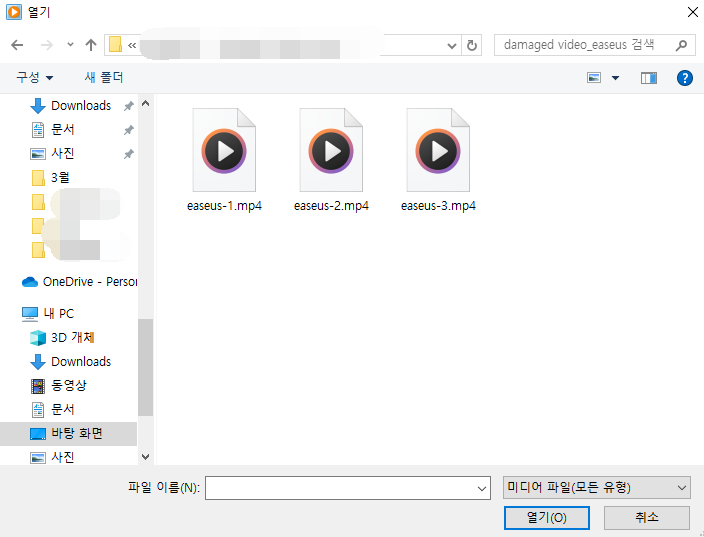This screenshot has width=704, height=537.
Task: Click the OneDrive cloud icon
Action: pyautogui.click(x=30, y=282)
